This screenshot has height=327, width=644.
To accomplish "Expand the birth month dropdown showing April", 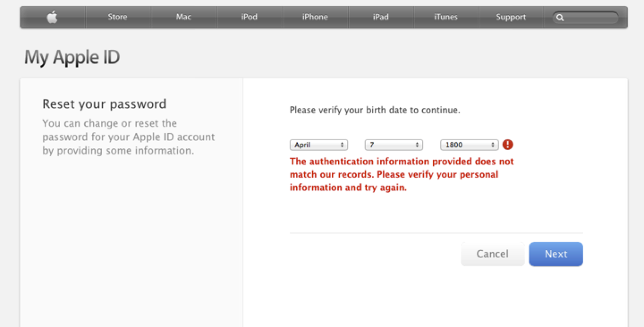I will (319, 145).
